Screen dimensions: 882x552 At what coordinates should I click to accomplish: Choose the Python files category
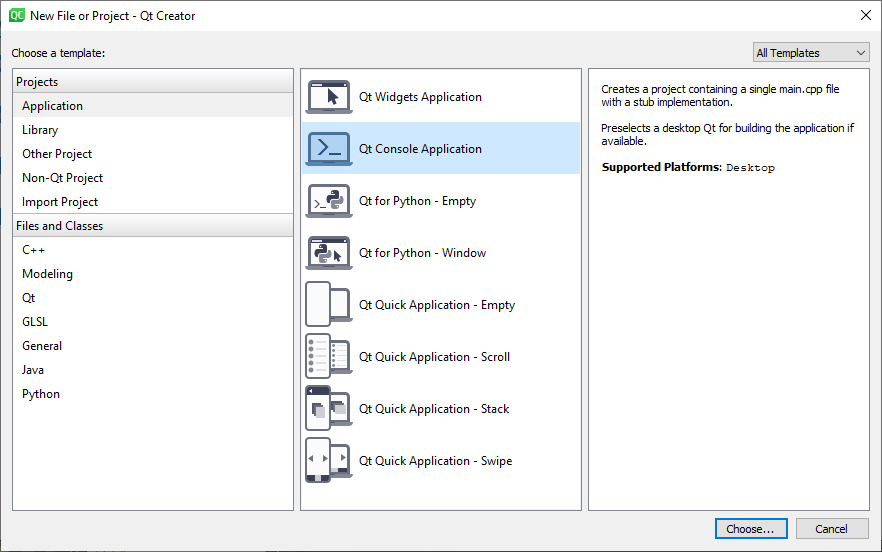point(41,394)
